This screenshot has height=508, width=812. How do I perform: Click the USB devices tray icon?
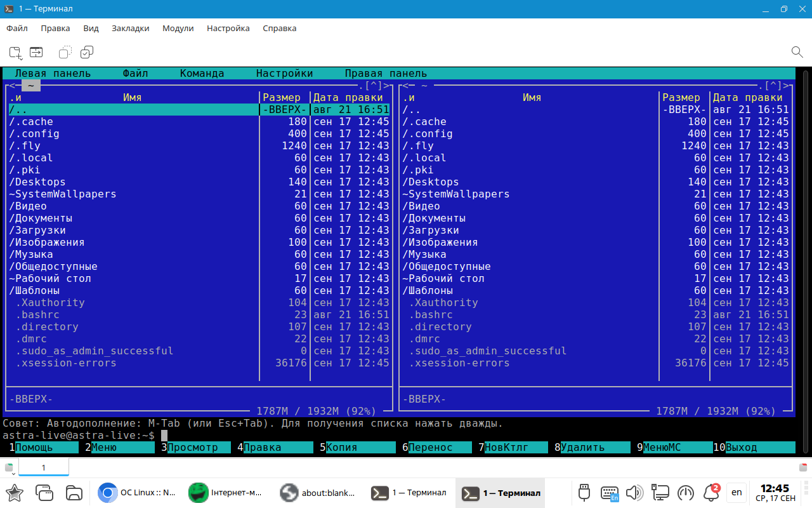click(x=584, y=492)
